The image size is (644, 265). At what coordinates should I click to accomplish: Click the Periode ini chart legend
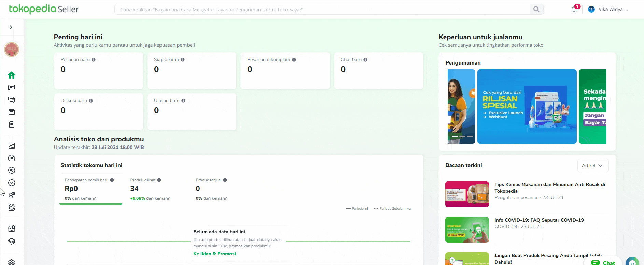357,209
